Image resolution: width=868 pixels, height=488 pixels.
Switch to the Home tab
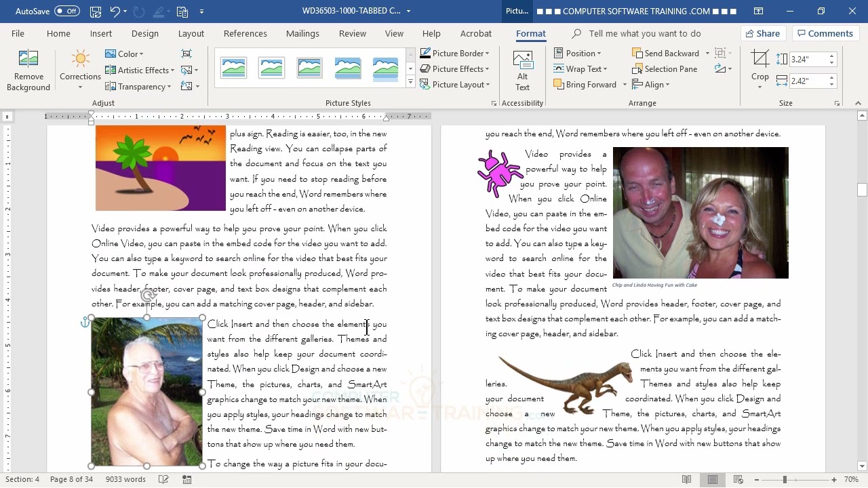click(x=58, y=33)
